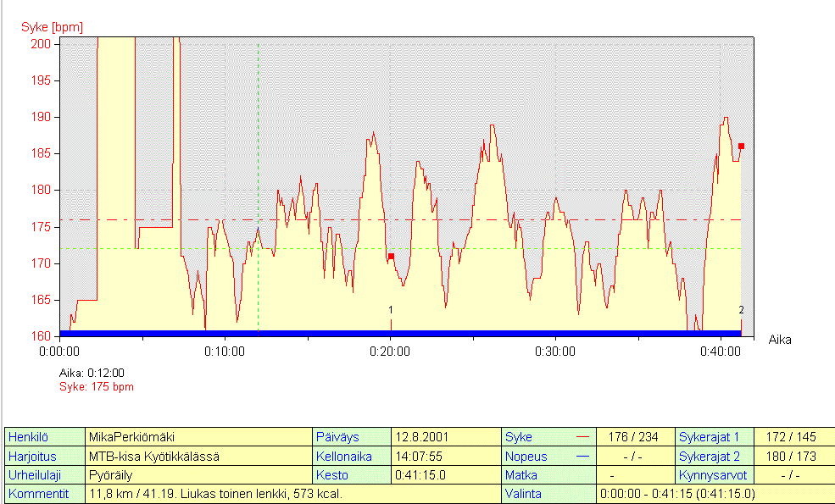Click the Henkilö label
The image size is (835, 504).
click(x=27, y=438)
